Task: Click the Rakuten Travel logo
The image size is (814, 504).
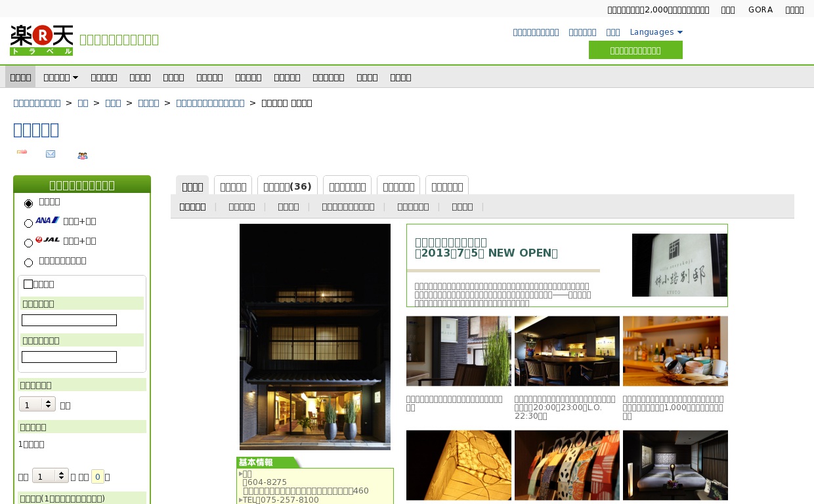Action: [x=41, y=40]
